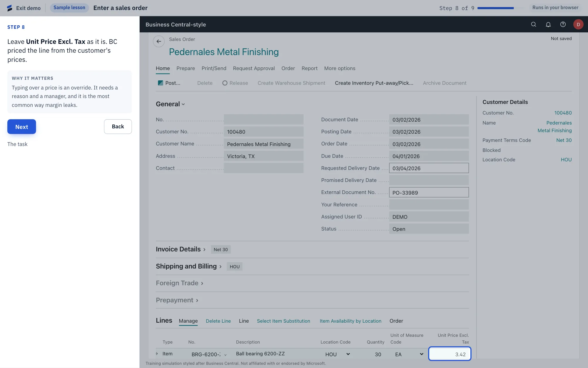
Task: Click the Not saved status text
Action: click(x=561, y=39)
